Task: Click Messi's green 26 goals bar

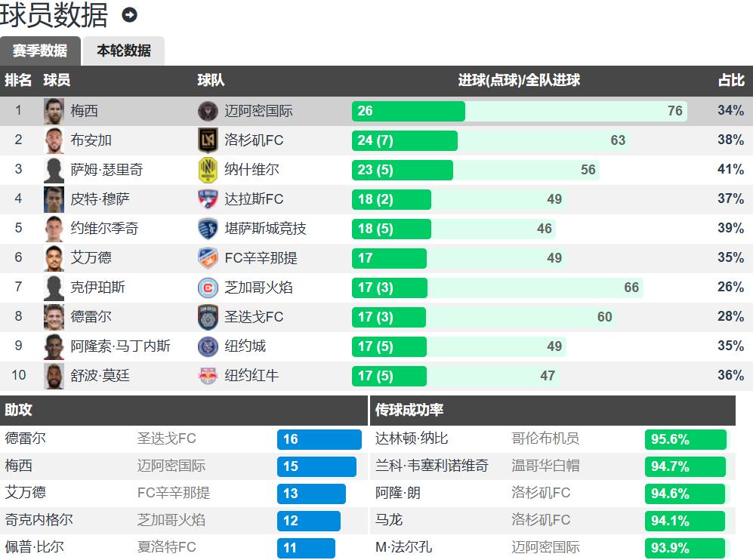Action: click(x=408, y=111)
